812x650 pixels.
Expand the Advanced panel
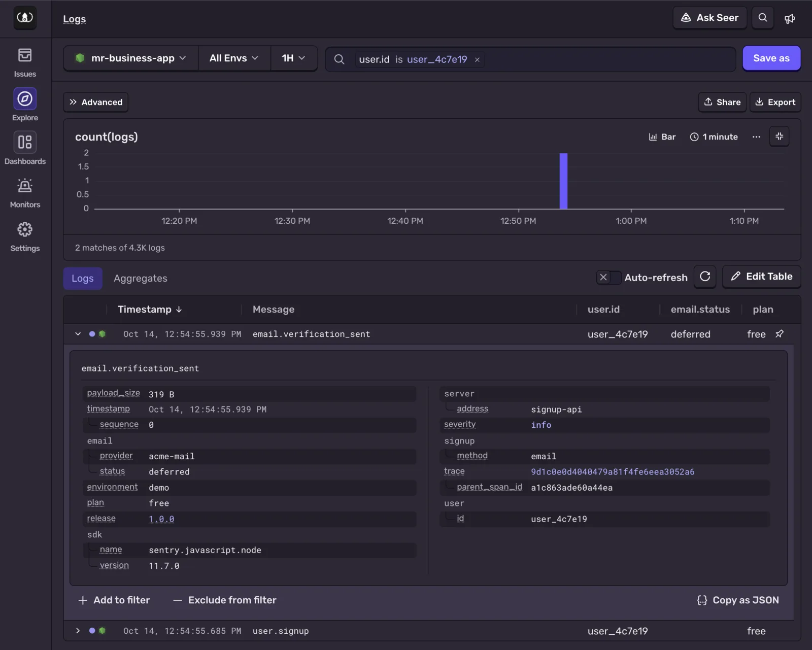[96, 102]
